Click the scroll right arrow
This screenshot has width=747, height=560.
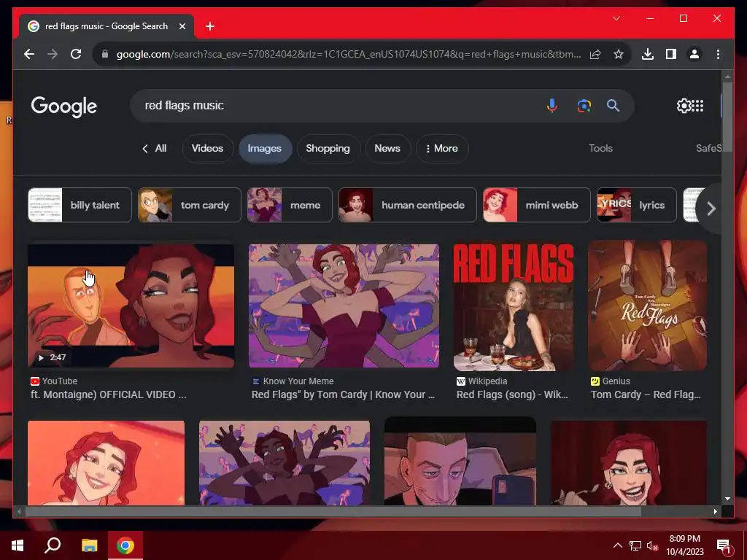coord(715,511)
